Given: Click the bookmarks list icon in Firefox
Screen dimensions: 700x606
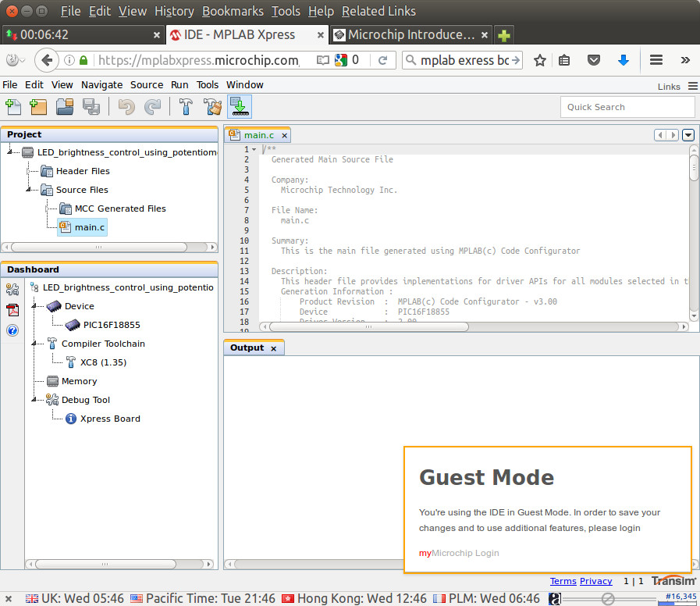Looking at the screenshot, I should coord(564,60).
